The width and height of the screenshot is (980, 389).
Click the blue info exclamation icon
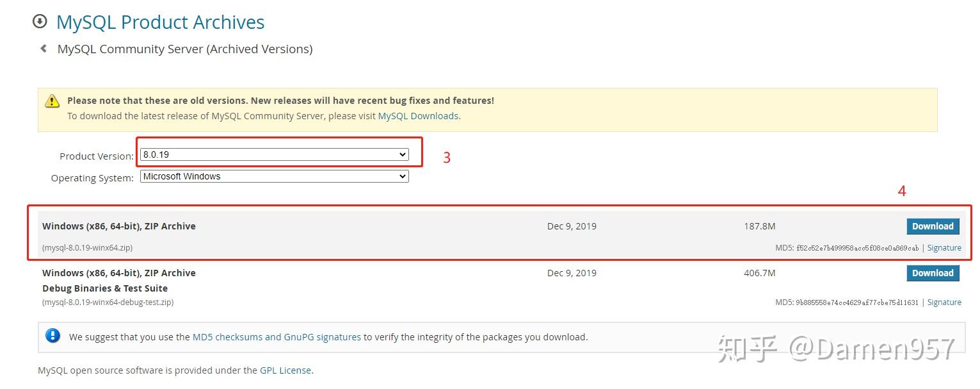(x=53, y=336)
